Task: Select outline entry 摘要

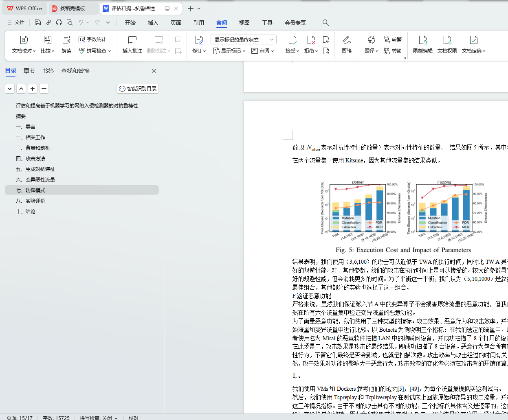Action: (x=21, y=116)
